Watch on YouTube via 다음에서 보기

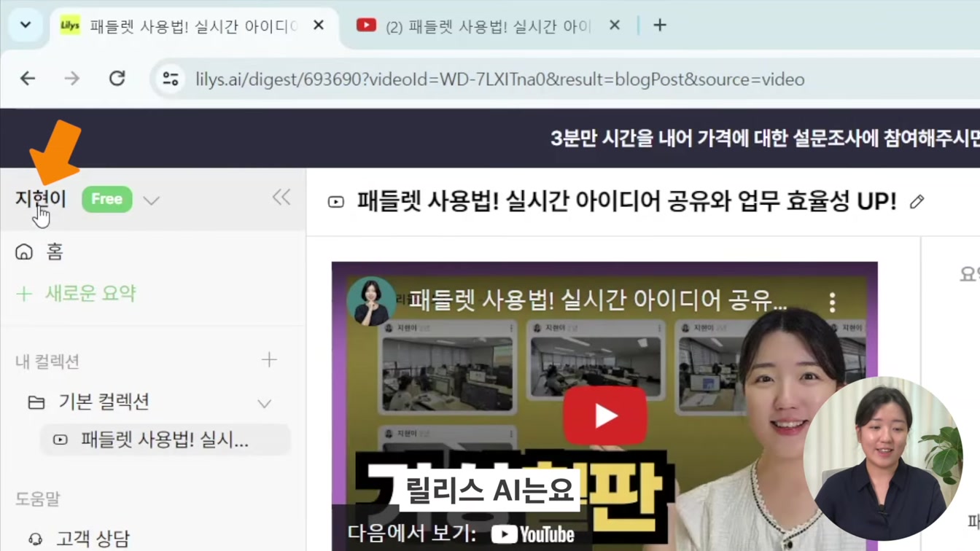(462, 534)
